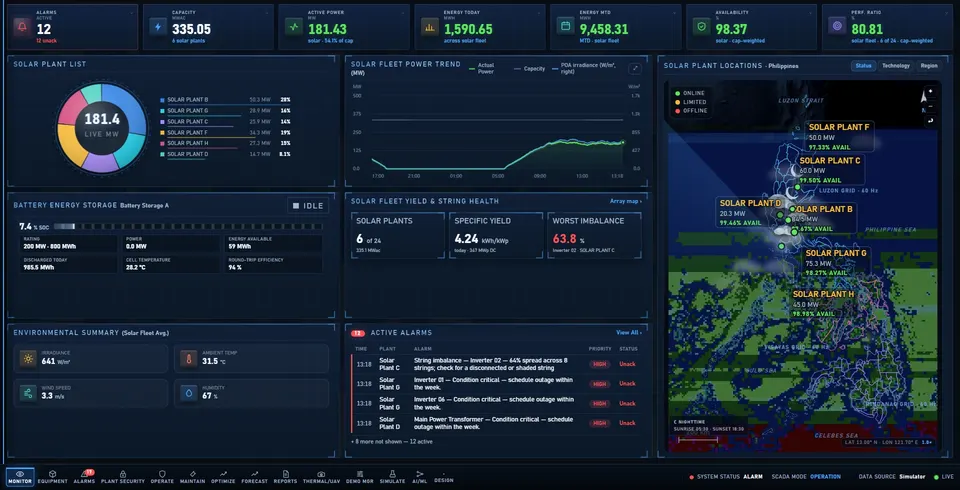
Task: Click the Ambient Temp thermometer icon
Action: 188,359
